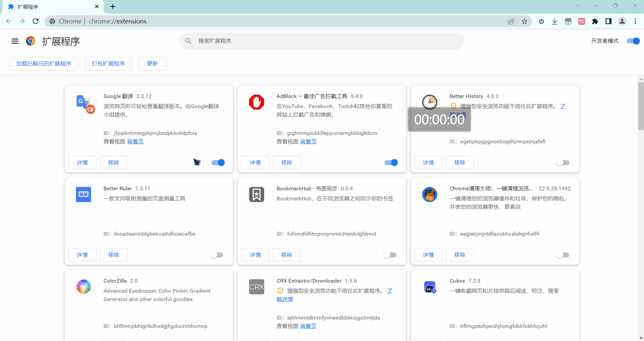
Task: Reload the page with refresh icon
Action: 36,21
